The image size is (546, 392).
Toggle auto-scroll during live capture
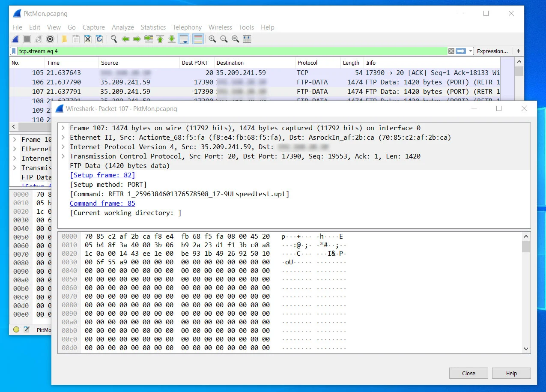(184, 39)
